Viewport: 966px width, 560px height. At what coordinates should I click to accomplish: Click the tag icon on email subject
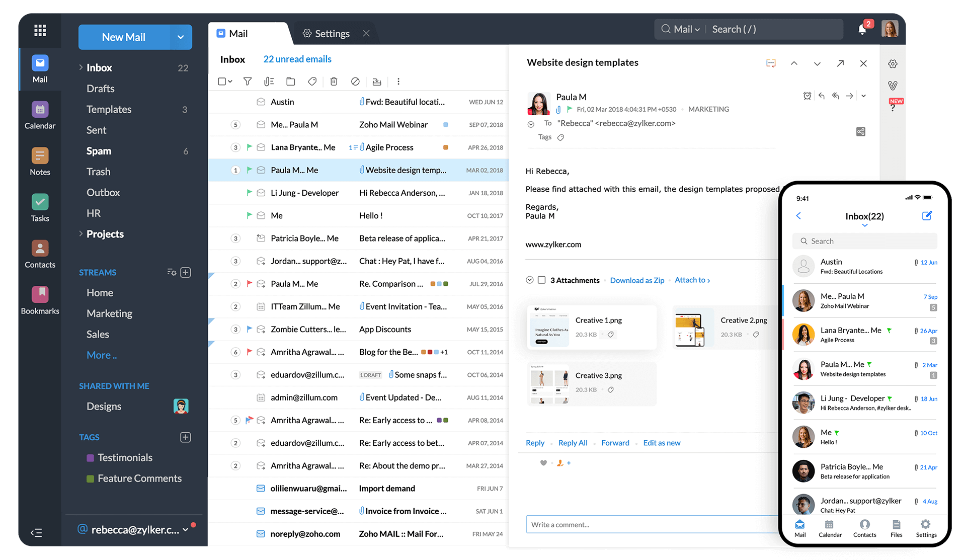click(x=561, y=137)
